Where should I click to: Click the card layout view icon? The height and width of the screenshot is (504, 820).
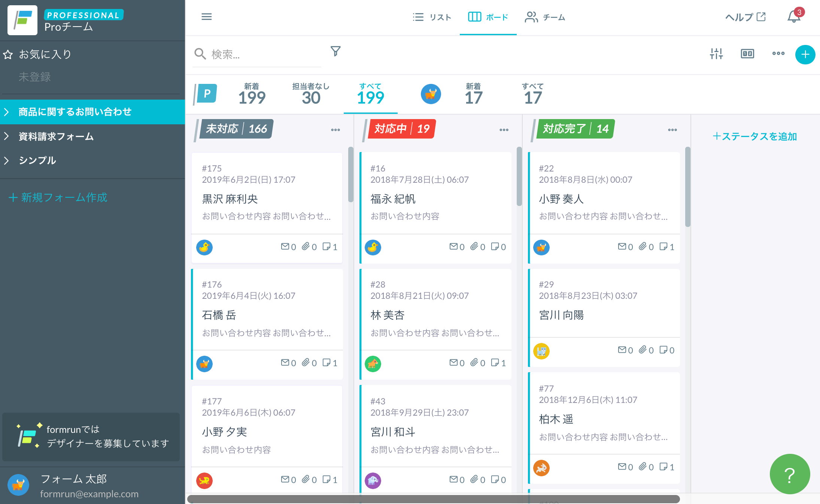point(747,54)
